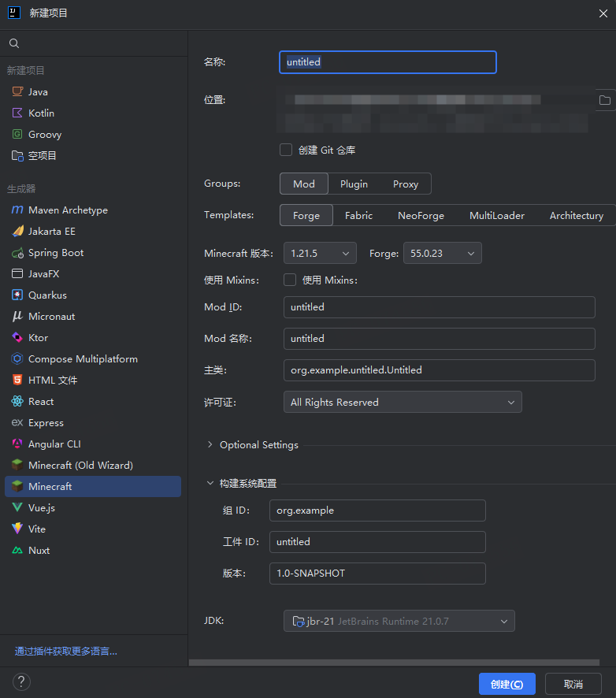616x698 pixels.
Task: Open the help question mark icon
Action: (21, 681)
